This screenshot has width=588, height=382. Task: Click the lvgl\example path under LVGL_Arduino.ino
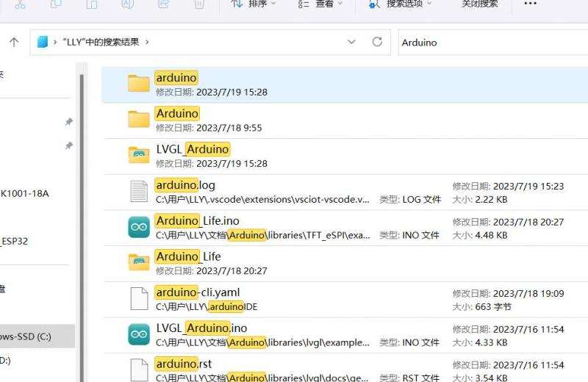(x=262, y=342)
